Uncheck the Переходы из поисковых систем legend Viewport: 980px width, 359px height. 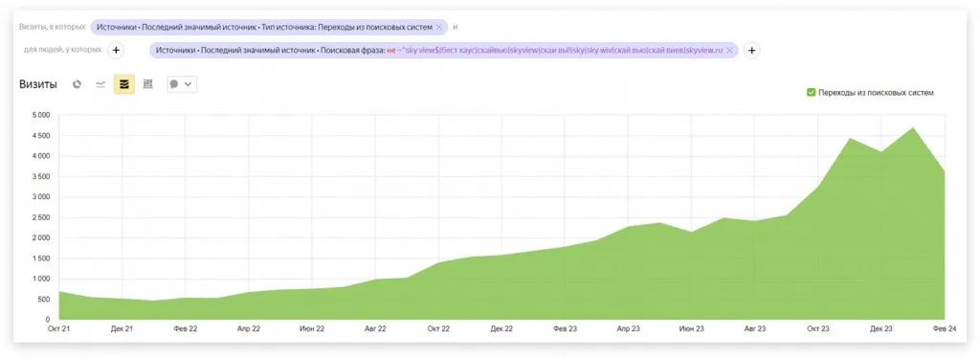pyautogui.click(x=811, y=93)
